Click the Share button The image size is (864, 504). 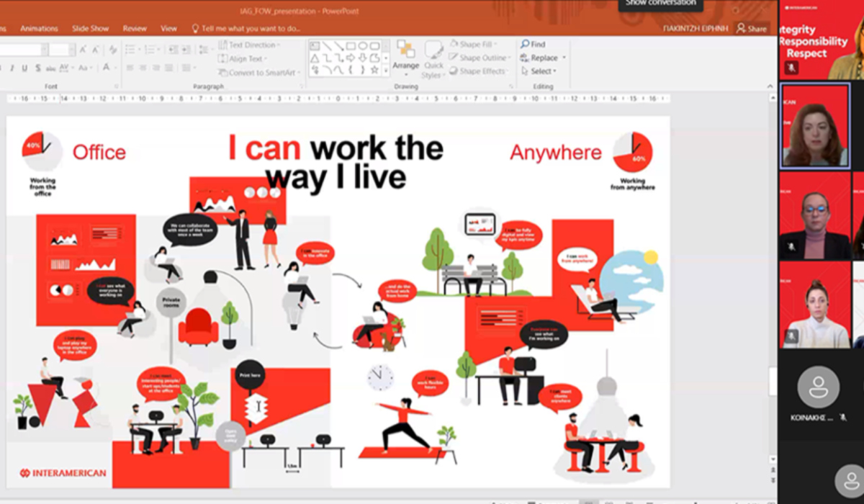751,29
